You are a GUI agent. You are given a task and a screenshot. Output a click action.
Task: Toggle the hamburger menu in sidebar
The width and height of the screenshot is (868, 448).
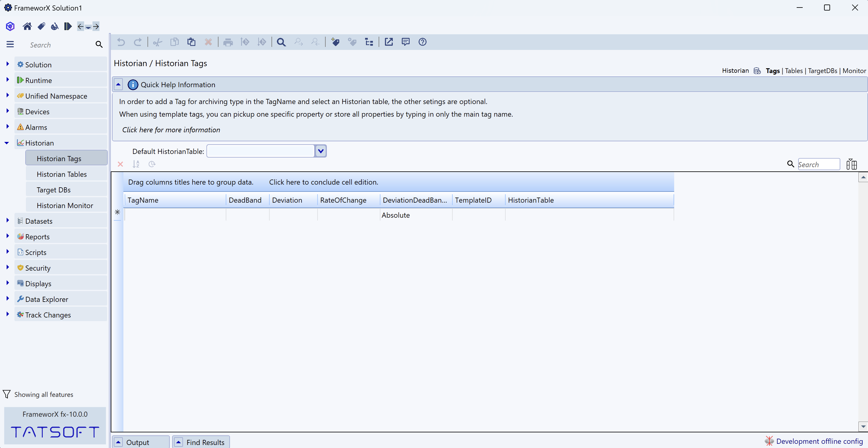pos(10,44)
